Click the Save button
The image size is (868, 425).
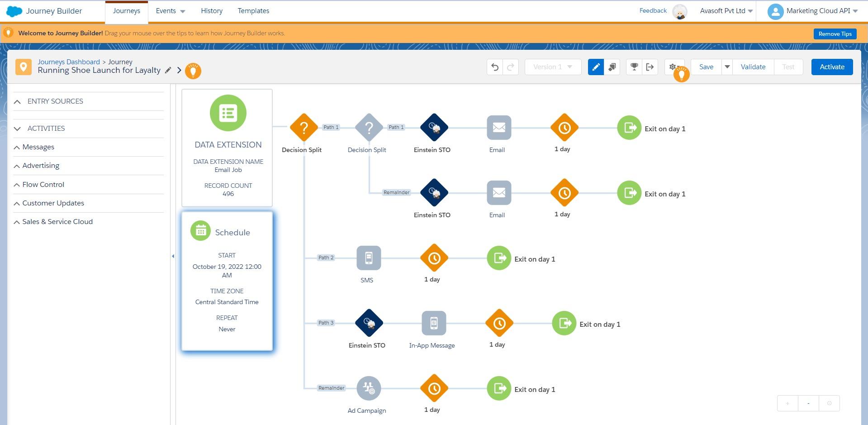point(706,67)
